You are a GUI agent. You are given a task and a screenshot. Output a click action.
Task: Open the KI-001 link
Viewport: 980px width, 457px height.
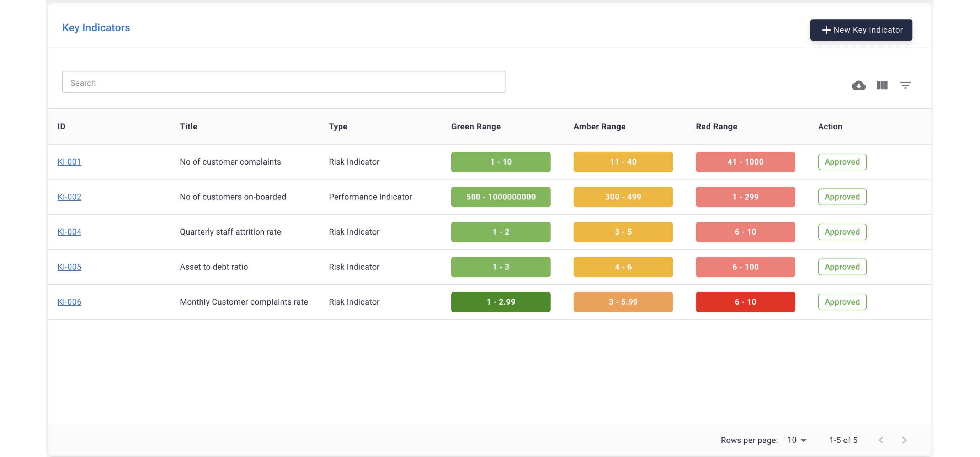click(69, 162)
